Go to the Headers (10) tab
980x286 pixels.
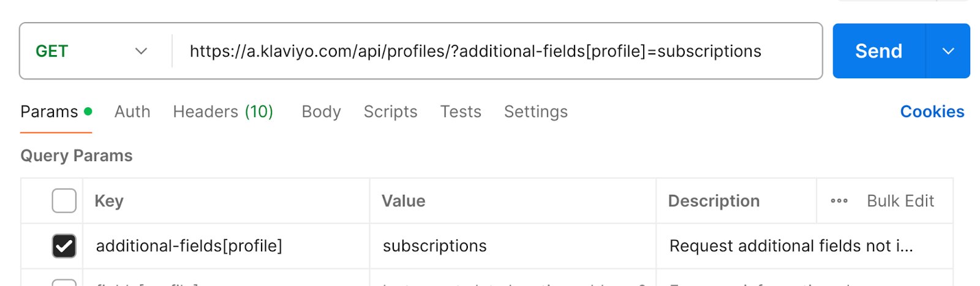(x=223, y=112)
